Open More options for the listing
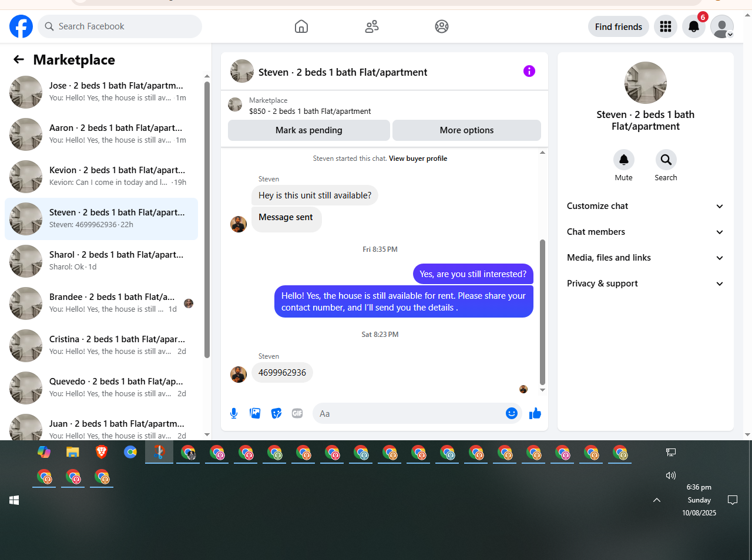Image resolution: width=752 pixels, height=560 pixels. [466, 130]
